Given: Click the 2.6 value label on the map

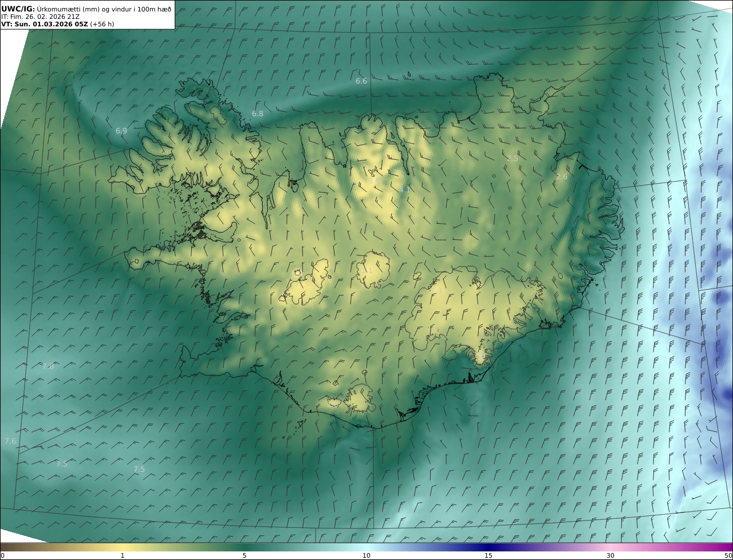Looking at the screenshot, I should 562,177.
